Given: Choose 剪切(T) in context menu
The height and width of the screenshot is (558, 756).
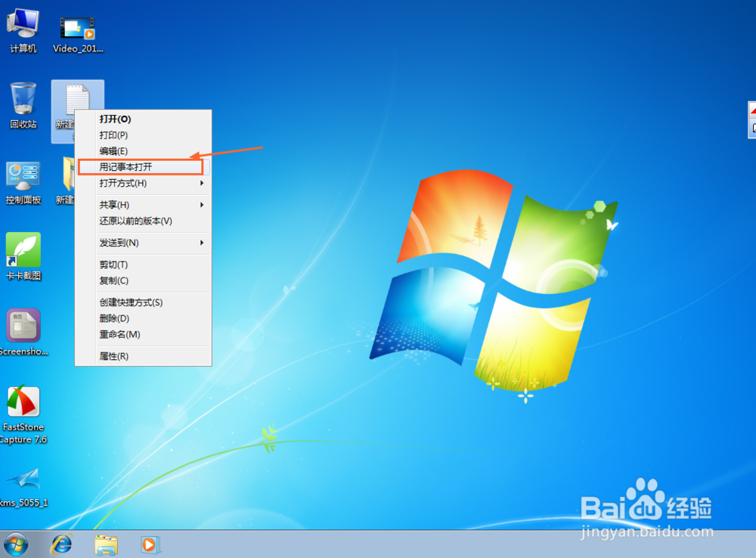Looking at the screenshot, I should (x=144, y=265).
